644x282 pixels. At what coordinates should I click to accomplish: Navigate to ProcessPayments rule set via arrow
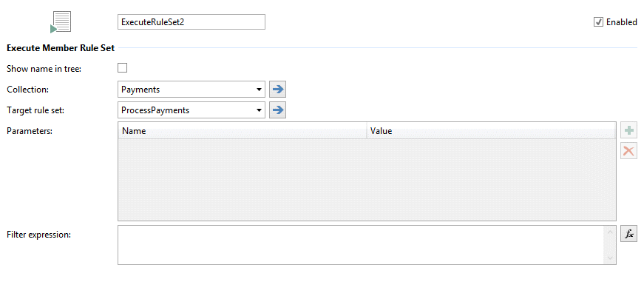point(278,110)
